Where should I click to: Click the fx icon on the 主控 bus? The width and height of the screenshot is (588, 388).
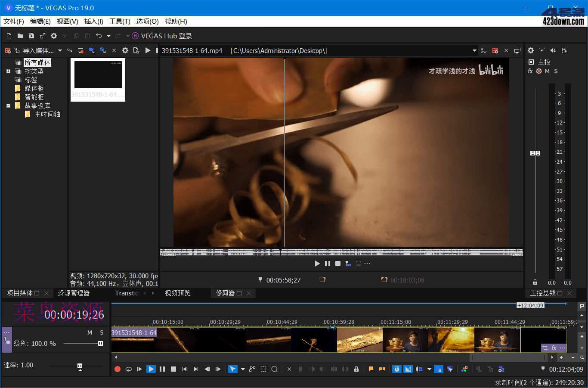pos(530,71)
